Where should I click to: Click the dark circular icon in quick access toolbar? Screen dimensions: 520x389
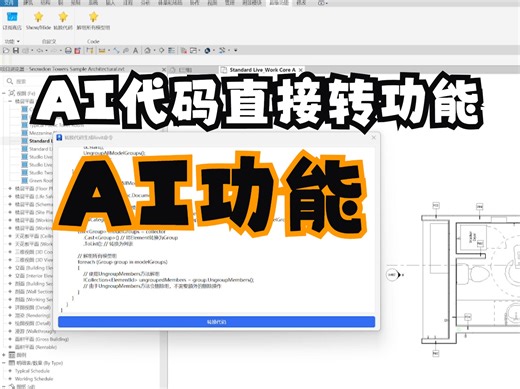207,51
